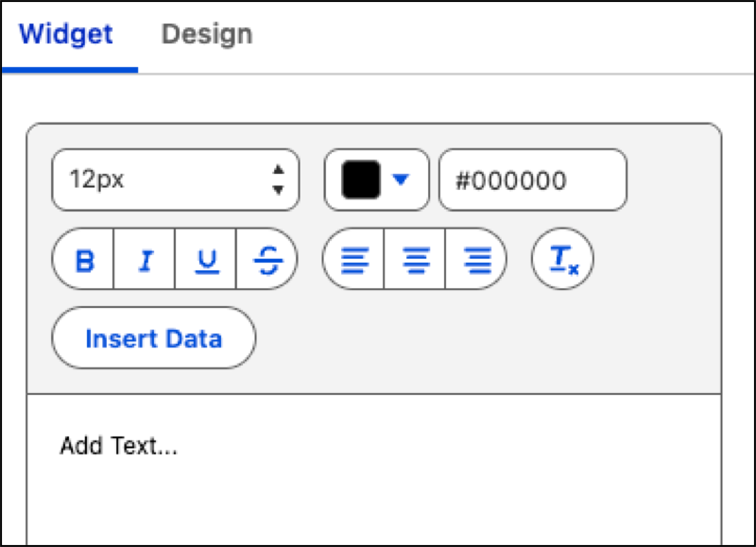Underline the text using the U icon

[x=207, y=259]
